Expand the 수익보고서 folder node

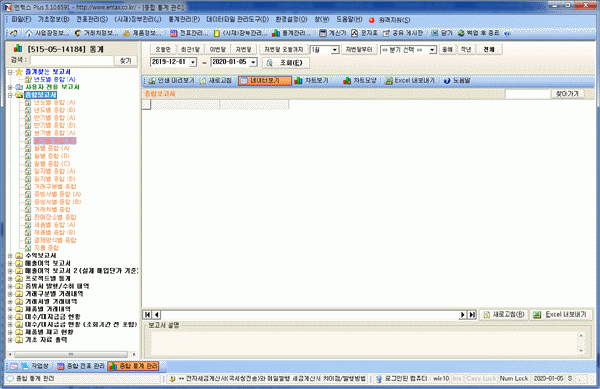click(x=10, y=256)
